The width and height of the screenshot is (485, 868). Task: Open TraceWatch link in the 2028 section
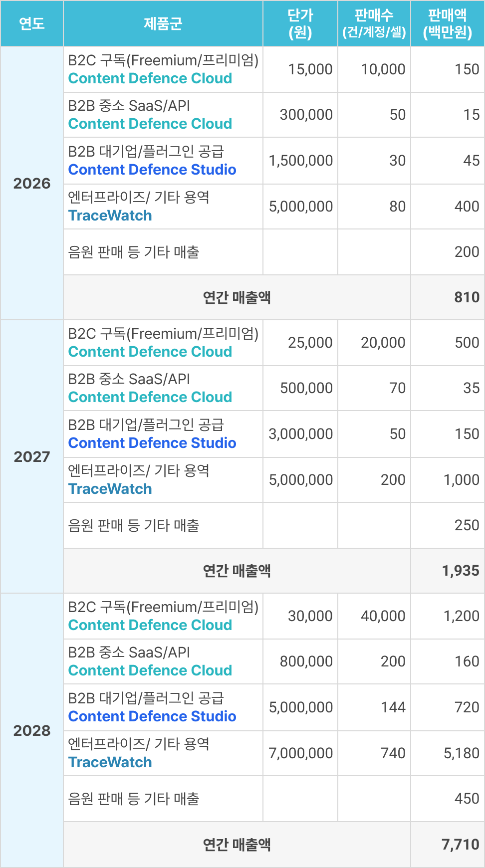[110, 762]
